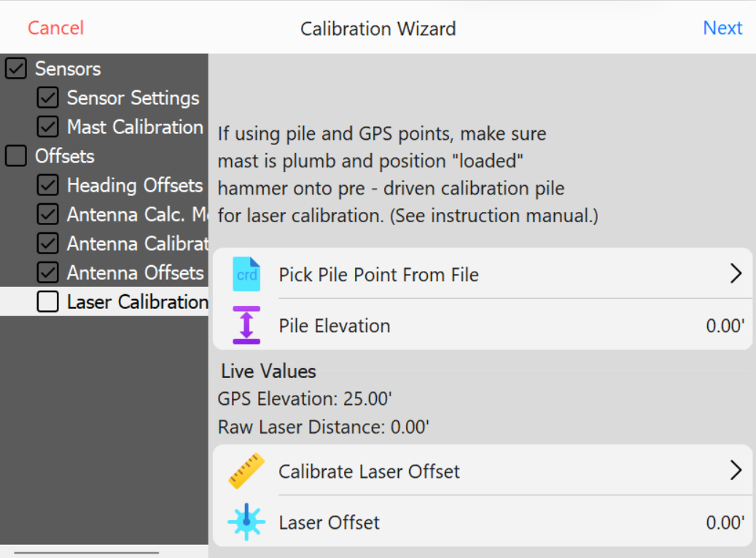This screenshot has width=756, height=558.
Task: Toggle the Sensors checkbox
Action: point(16,68)
